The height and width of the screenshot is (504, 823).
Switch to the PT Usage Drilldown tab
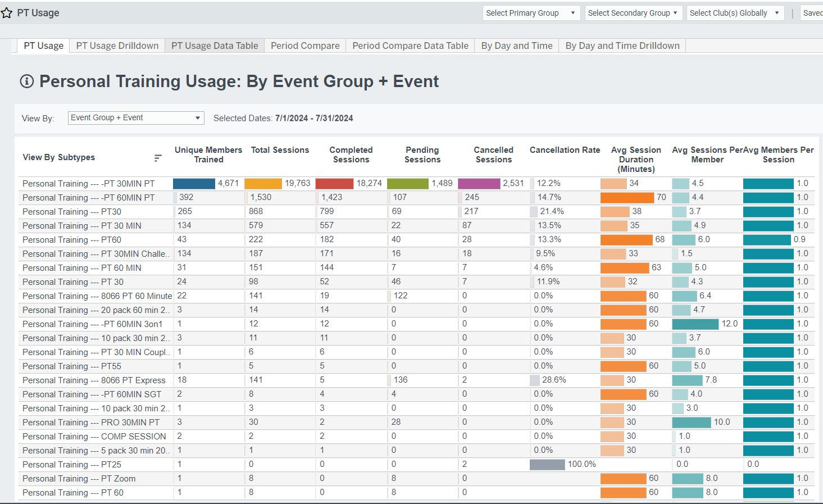(117, 45)
